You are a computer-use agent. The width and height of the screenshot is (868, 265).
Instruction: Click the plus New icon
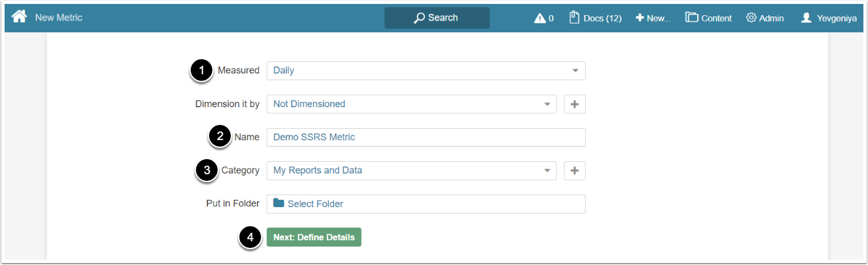click(x=639, y=18)
